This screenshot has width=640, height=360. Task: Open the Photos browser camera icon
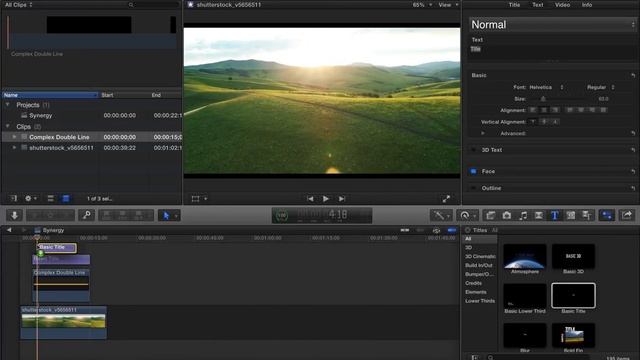[x=507, y=215]
